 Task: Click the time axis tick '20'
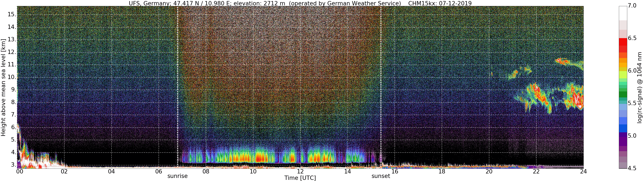pos(489,172)
